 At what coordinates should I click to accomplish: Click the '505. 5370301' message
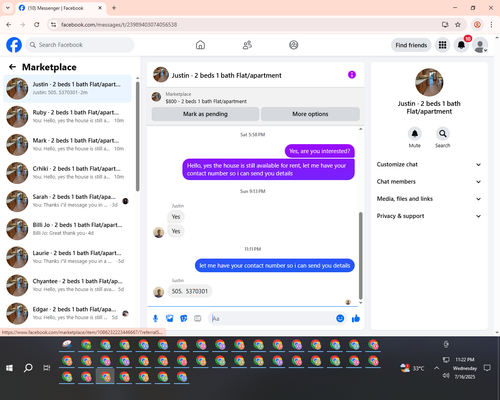190,291
